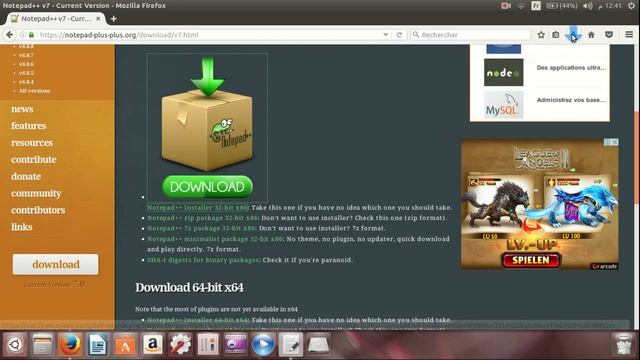The width and height of the screenshot is (640, 360).
Task: Click SPIELEN in League of Angels ad
Action: click(531, 260)
